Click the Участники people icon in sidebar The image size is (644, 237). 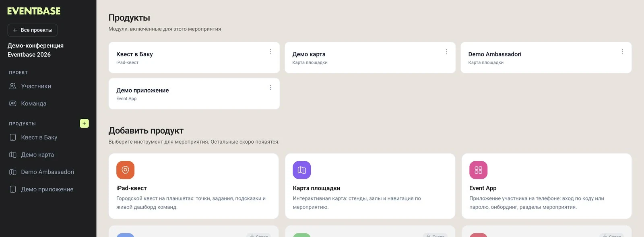click(x=13, y=86)
